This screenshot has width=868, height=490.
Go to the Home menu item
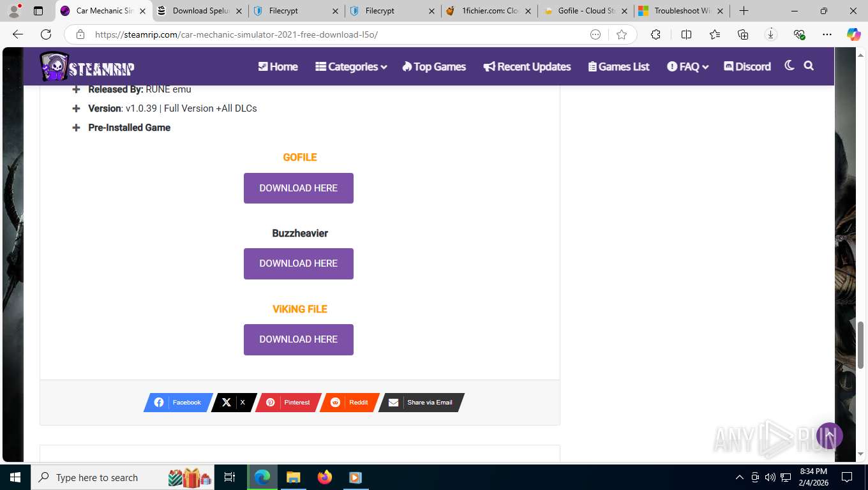(278, 66)
